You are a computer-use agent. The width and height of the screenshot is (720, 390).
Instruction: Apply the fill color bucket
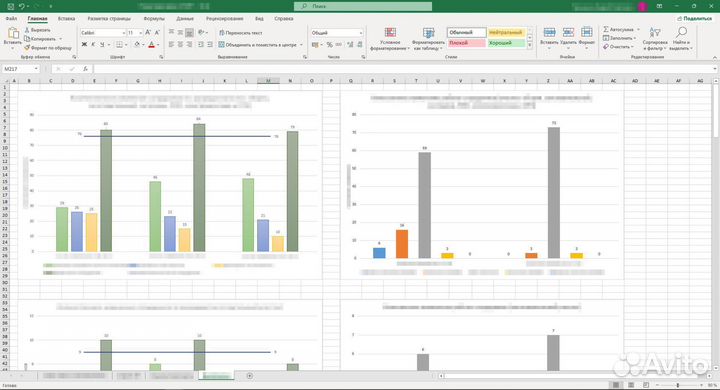coord(137,45)
